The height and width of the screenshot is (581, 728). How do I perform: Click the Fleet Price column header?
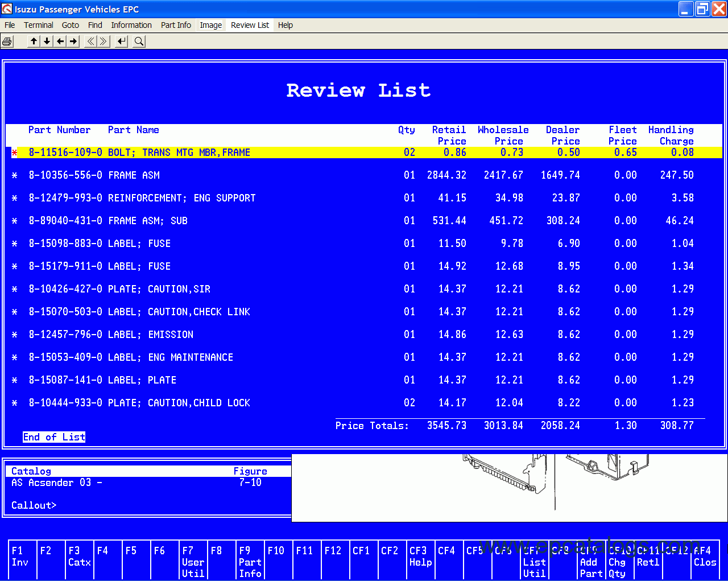click(x=623, y=135)
